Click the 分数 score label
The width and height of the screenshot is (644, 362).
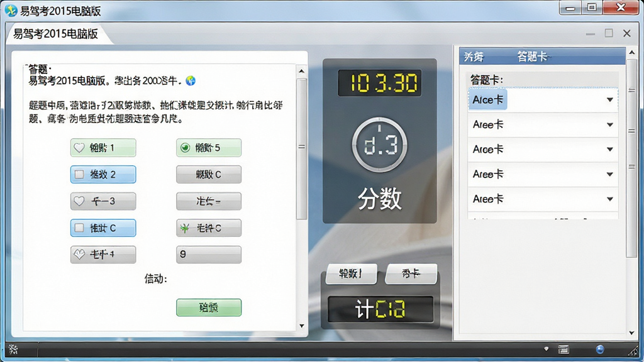(379, 199)
